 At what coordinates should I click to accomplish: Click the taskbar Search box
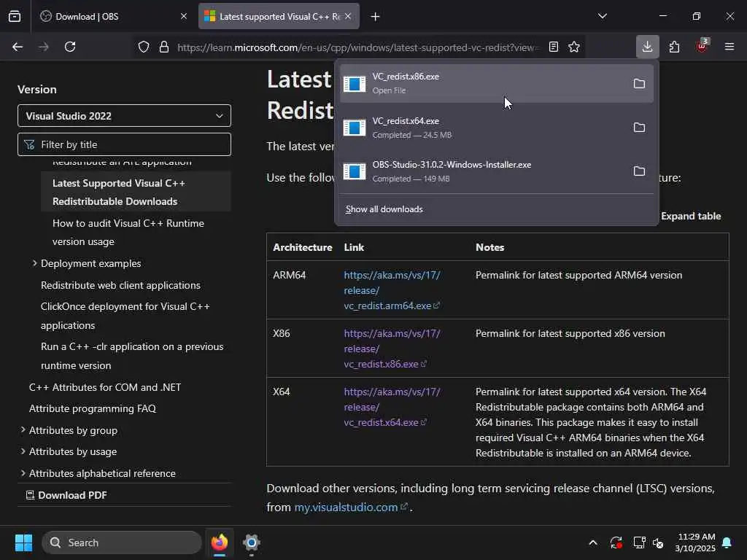[122, 542]
